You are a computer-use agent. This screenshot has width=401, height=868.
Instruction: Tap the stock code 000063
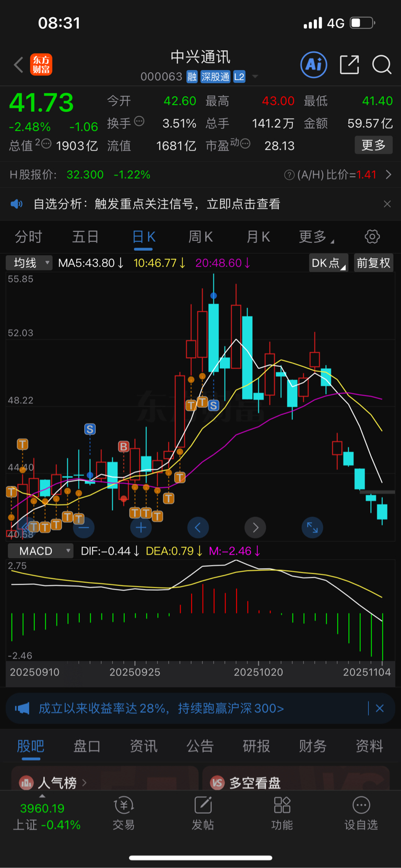161,77
